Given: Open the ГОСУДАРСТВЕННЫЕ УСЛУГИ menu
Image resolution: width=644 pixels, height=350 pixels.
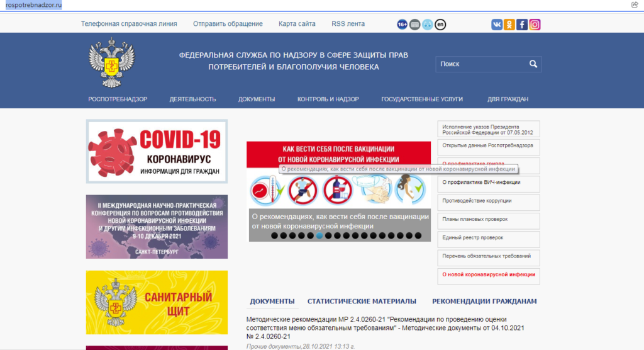Looking at the screenshot, I should coord(422,99).
